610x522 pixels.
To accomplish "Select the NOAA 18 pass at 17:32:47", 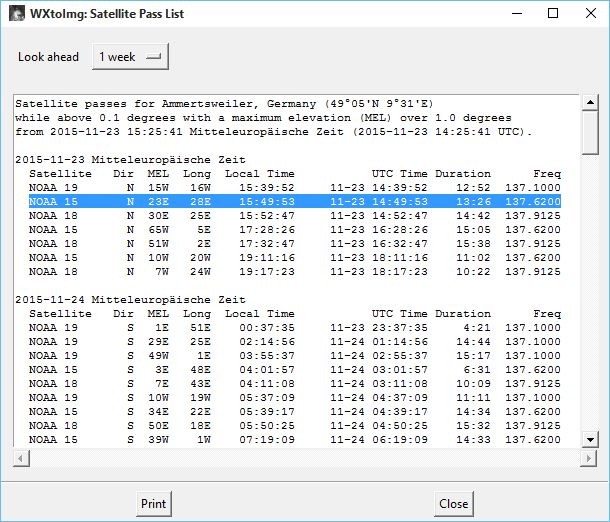I will tap(294, 243).
